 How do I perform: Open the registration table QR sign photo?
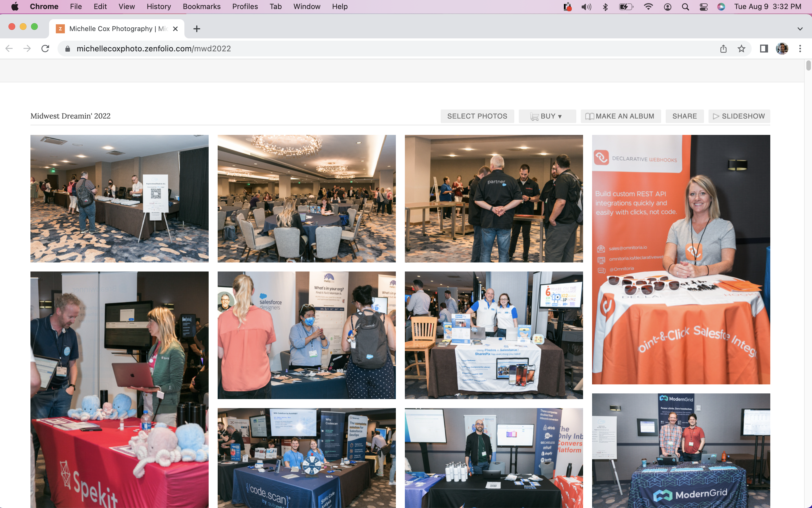(x=120, y=199)
